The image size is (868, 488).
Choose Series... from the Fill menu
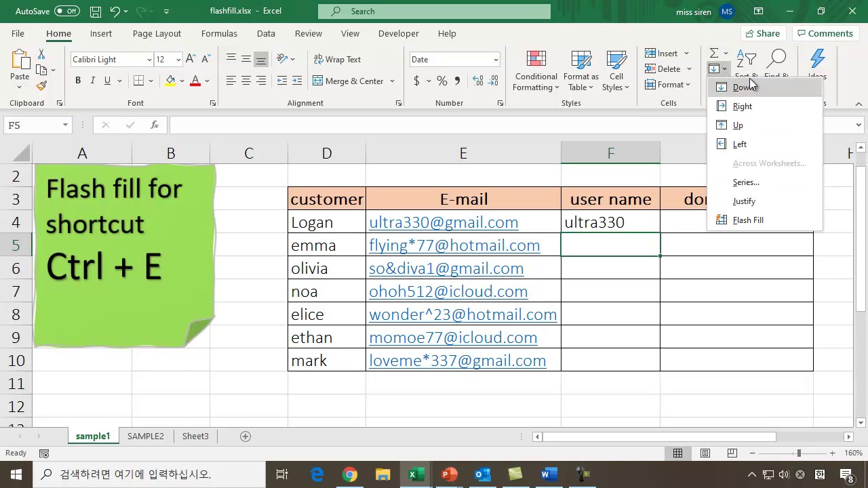click(746, 182)
